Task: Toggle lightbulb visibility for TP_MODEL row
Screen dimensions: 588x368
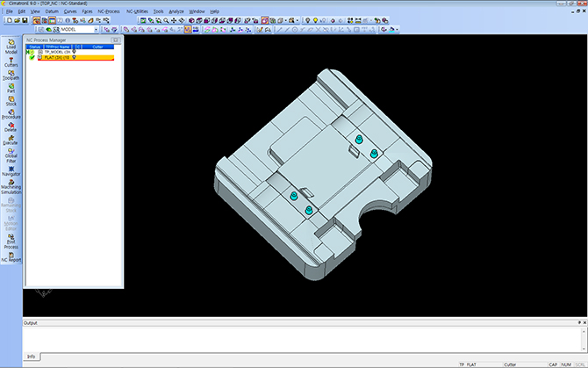Action: pyautogui.click(x=74, y=52)
